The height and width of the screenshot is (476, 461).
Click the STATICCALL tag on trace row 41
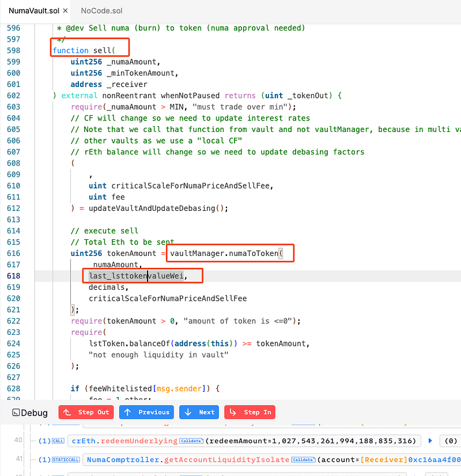tap(65, 460)
